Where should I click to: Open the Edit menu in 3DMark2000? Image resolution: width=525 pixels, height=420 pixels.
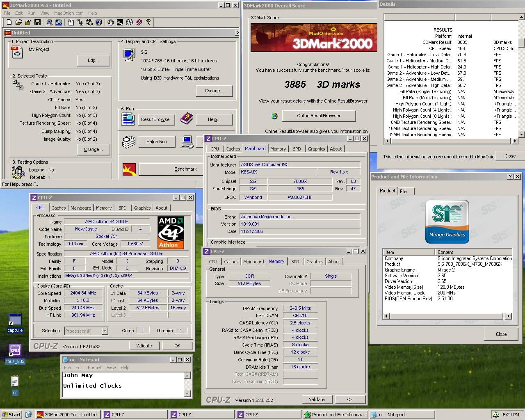click(x=19, y=13)
